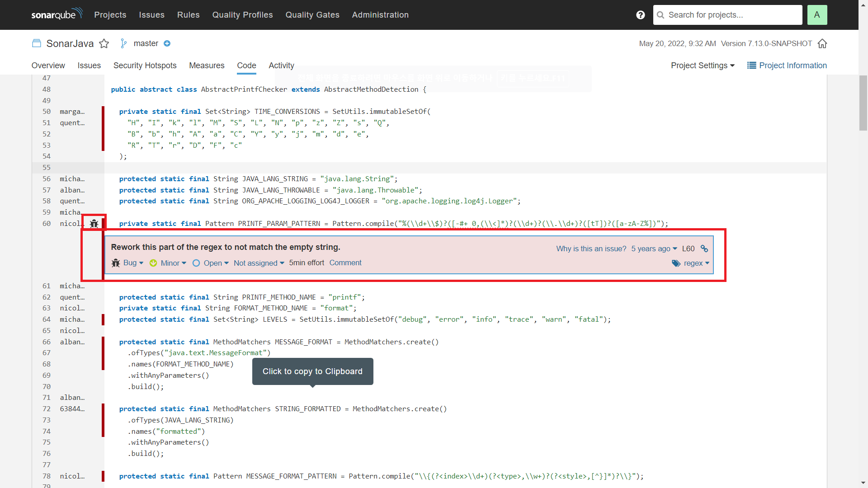Click the 5min effort text
868x488 pixels.
click(307, 263)
